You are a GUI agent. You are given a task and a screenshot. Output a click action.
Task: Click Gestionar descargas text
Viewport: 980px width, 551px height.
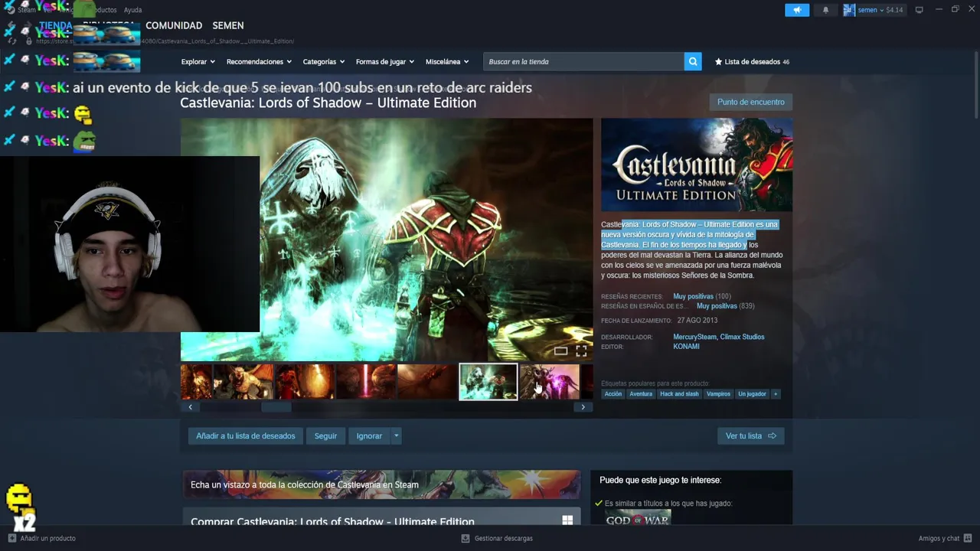point(503,538)
